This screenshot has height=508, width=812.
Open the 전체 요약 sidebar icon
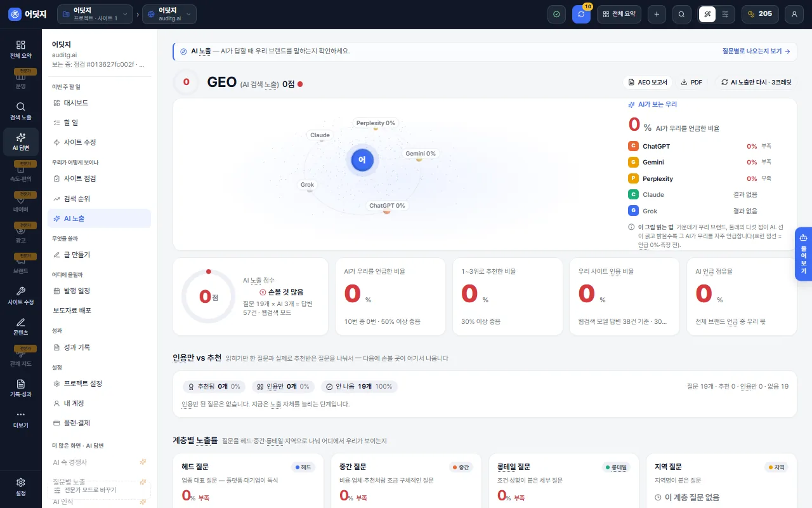coord(21,50)
